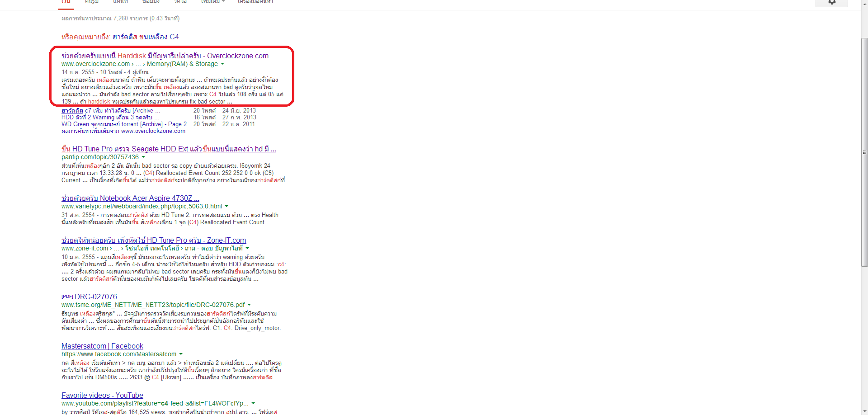The image size is (868, 415).
Task: Open dropdown arrow beside youtube.com playlist URL
Action: click(253, 404)
